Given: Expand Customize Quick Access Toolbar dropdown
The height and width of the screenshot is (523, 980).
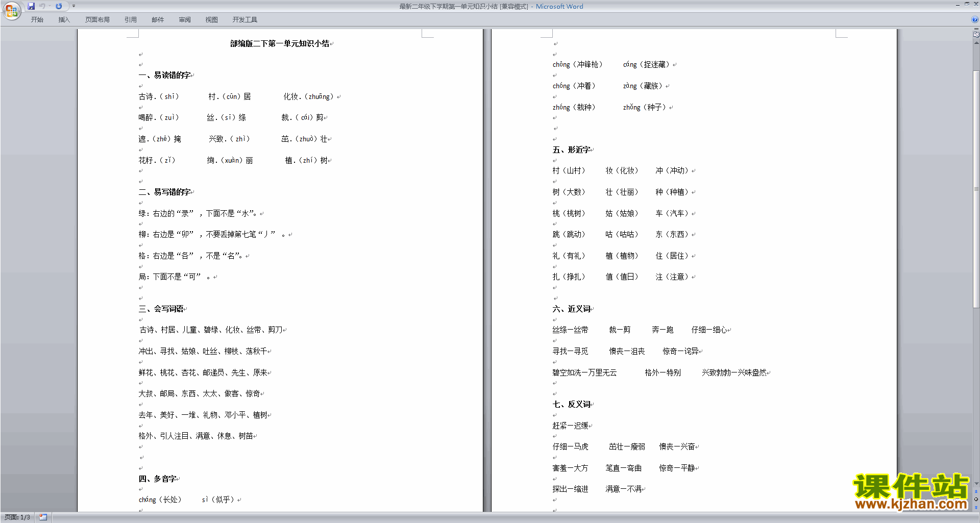Looking at the screenshot, I should coord(73,6).
